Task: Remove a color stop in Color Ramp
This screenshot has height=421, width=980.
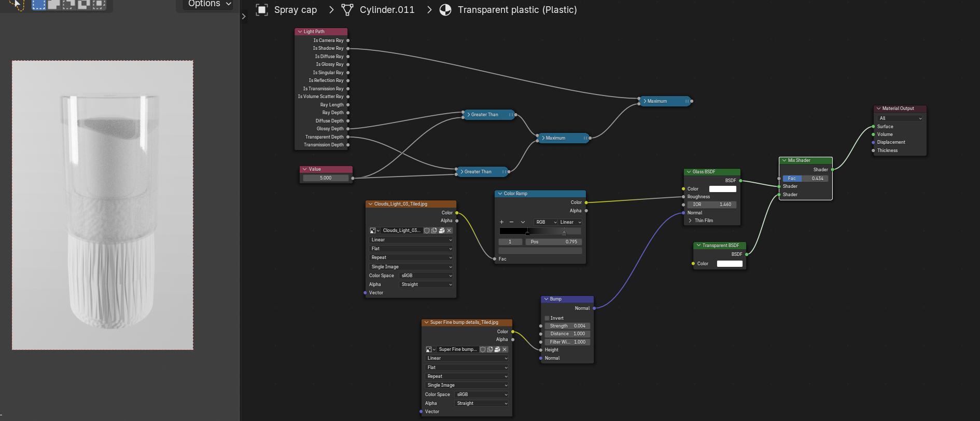Action: pyautogui.click(x=511, y=222)
